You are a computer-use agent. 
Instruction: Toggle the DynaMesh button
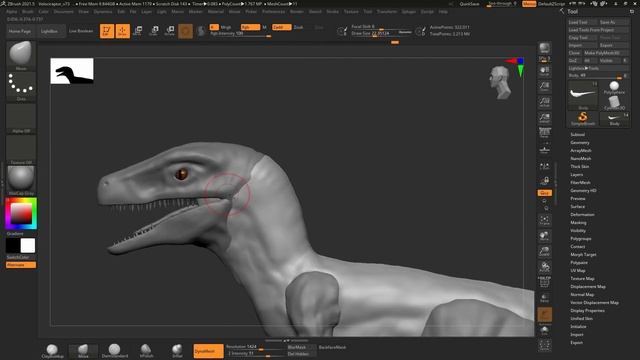(208, 351)
